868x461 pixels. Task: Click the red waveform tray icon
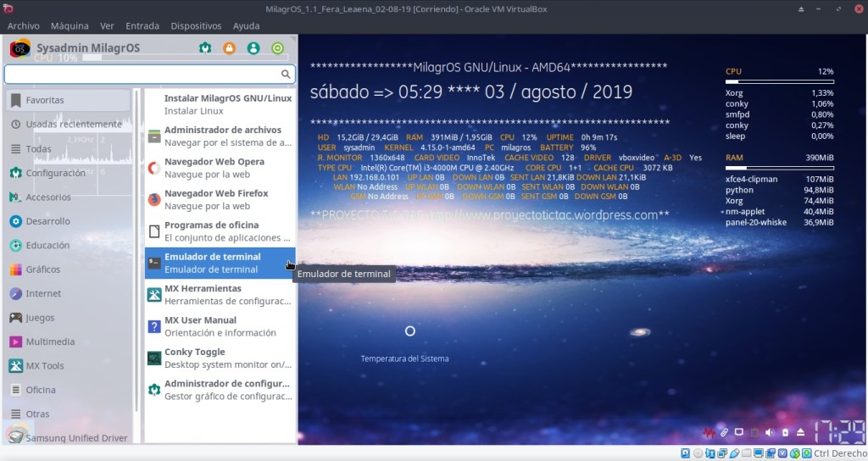pyautogui.click(x=709, y=433)
